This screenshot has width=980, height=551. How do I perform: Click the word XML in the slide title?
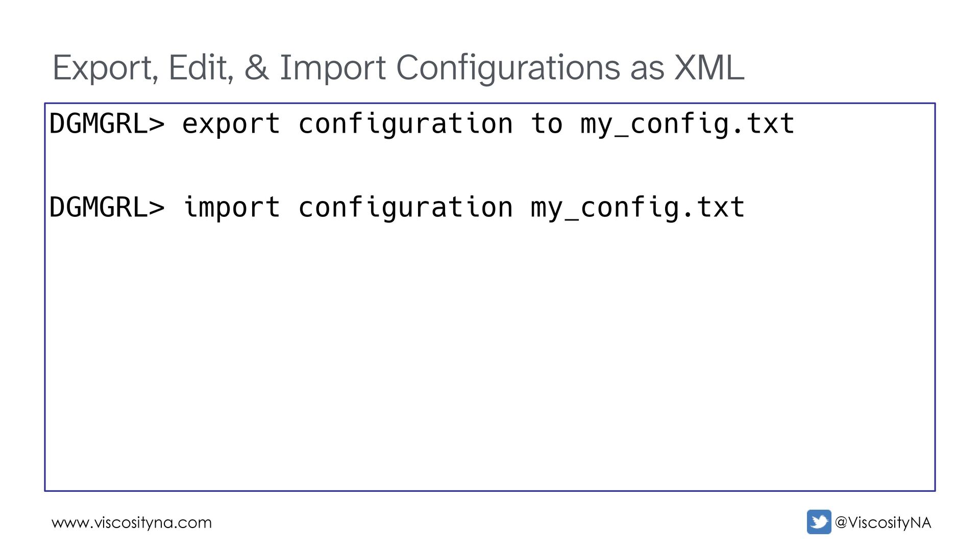click(709, 68)
